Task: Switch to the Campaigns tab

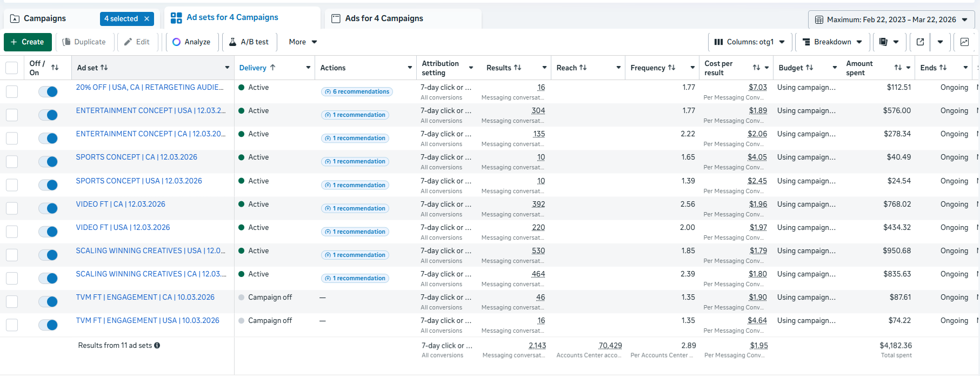Action: pyautogui.click(x=45, y=19)
